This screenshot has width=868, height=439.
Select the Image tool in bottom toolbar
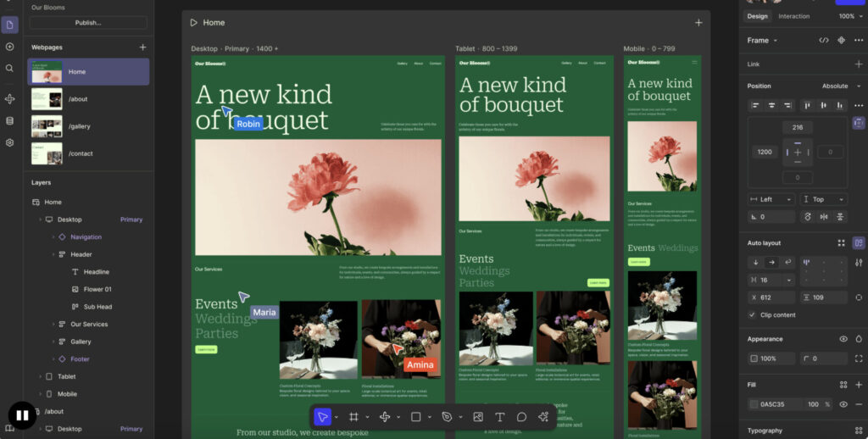click(478, 417)
